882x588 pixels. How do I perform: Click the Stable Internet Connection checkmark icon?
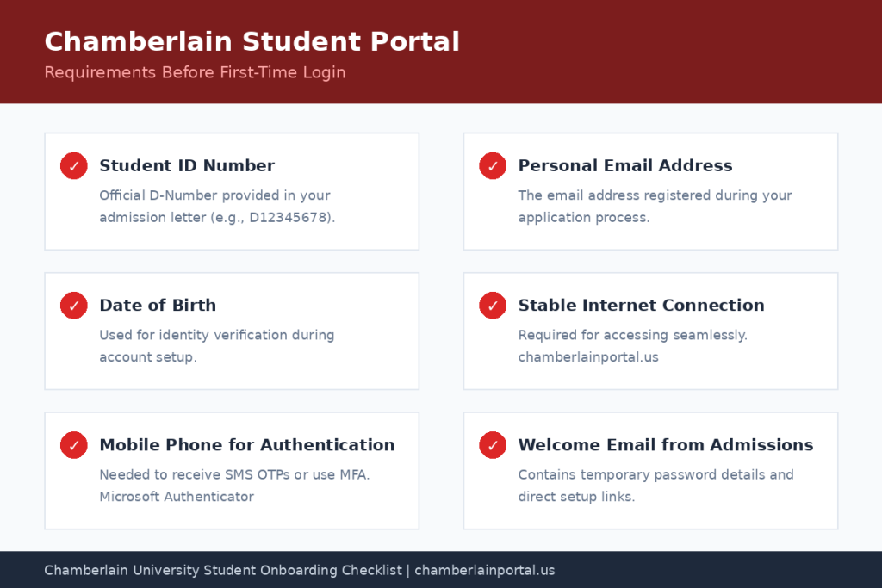point(493,306)
